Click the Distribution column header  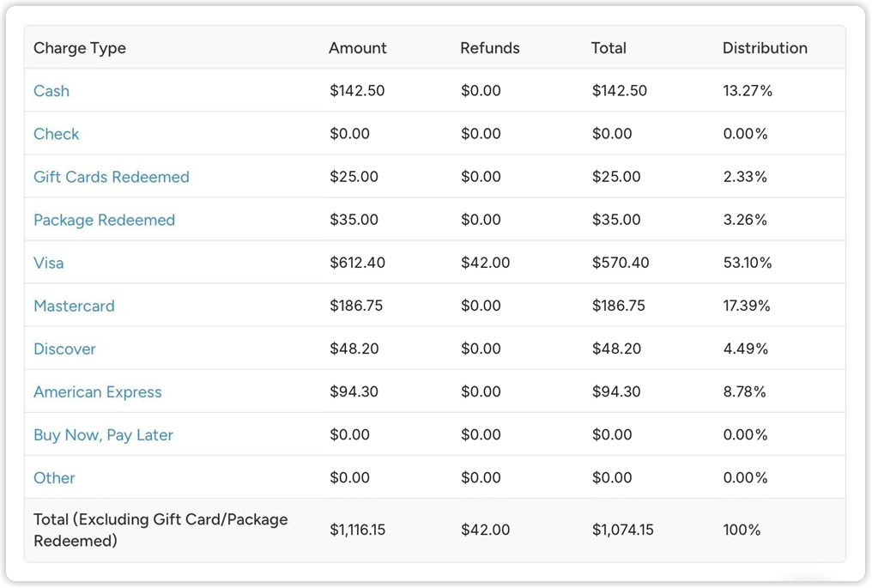tap(765, 48)
